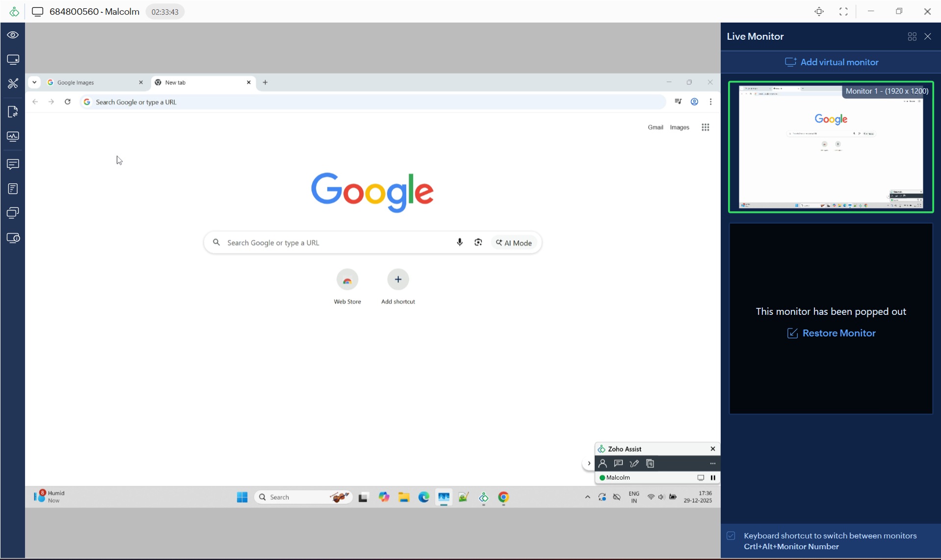Image resolution: width=941 pixels, height=560 pixels.
Task: Open the notes icon in the left sidebar
Action: (x=13, y=189)
